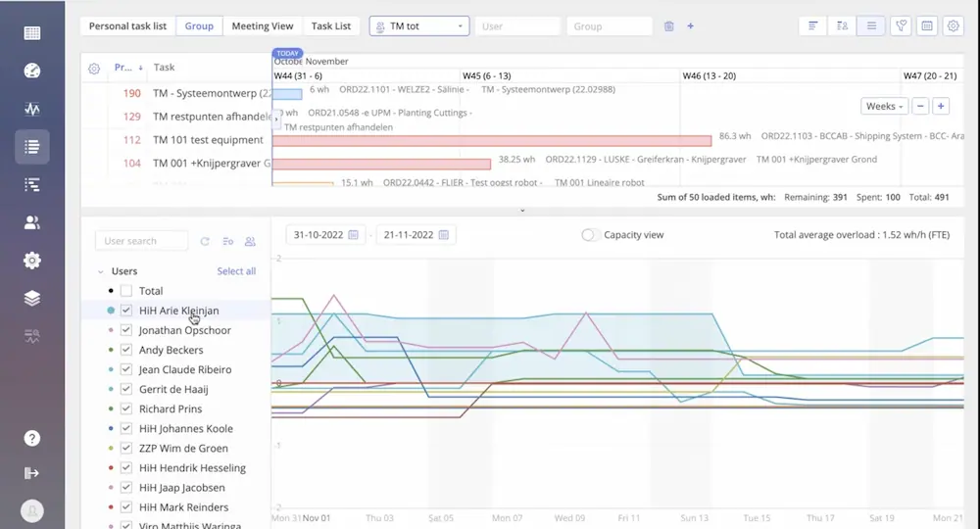Open the help question mark icon
Viewport: 980px width, 529px height.
(x=32, y=438)
